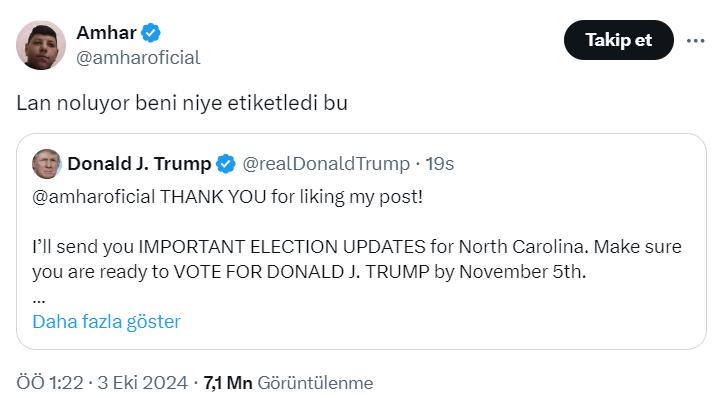The height and width of the screenshot is (398, 719).
Task: Select the tweet text Lan noluyor beni
Action: (97, 103)
